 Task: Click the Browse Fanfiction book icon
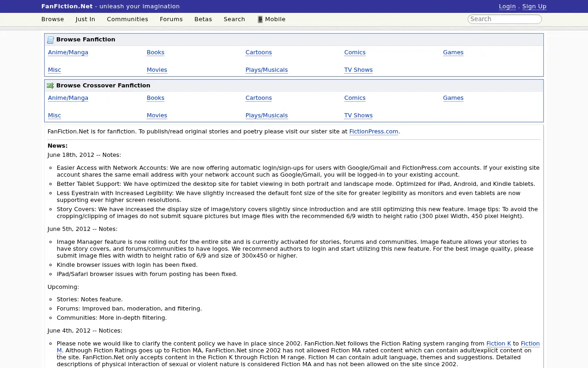click(51, 40)
